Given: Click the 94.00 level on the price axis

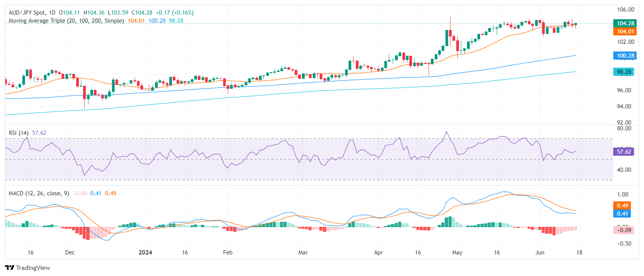Looking at the screenshot, I should (624, 106).
